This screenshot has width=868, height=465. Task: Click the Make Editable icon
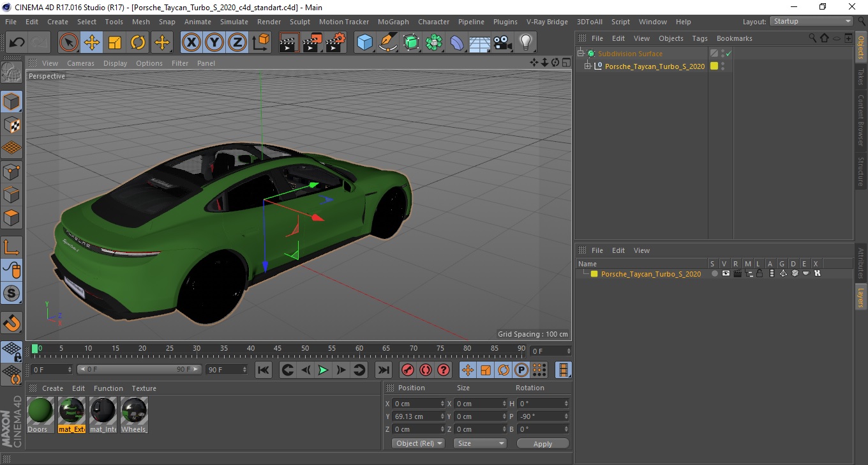pos(11,73)
